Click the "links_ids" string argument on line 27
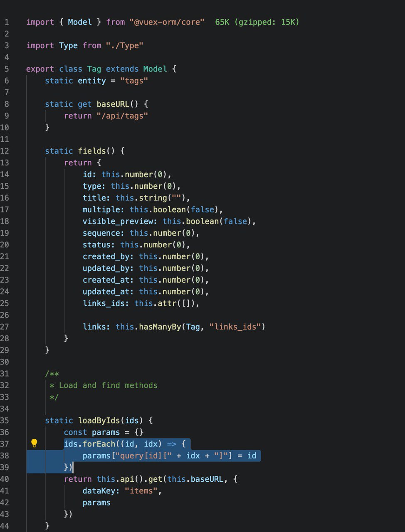Image resolution: width=405 pixels, height=532 pixels. [x=235, y=327]
